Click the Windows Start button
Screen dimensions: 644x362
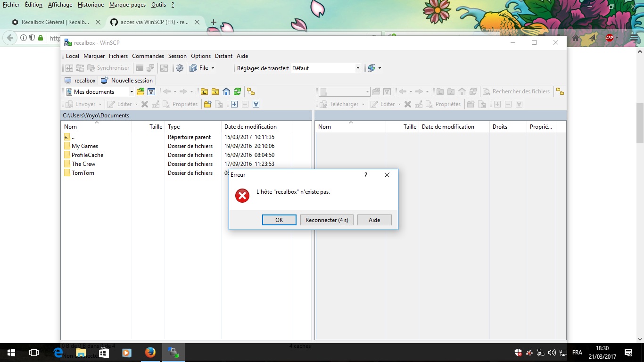(11, 353)
